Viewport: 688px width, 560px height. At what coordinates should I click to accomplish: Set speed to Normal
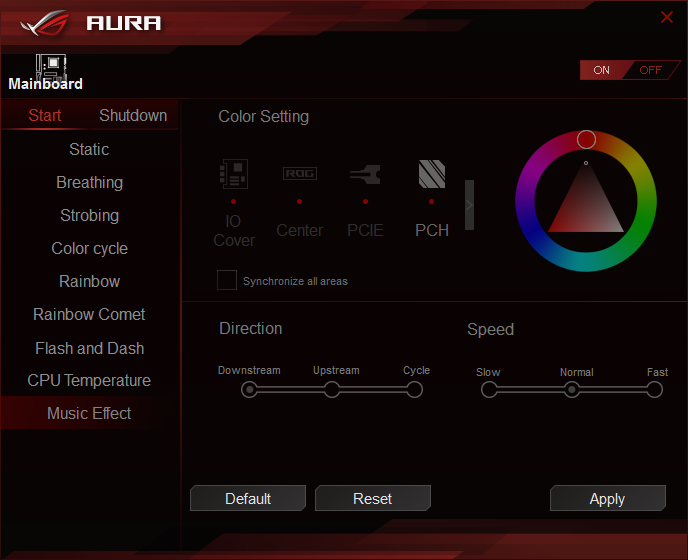(x=572, y=389)
